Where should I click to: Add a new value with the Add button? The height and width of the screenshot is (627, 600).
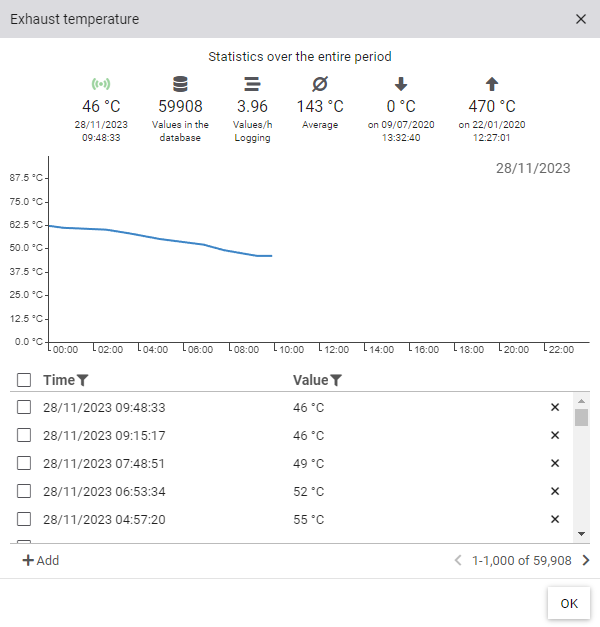[x=41, y=560]
